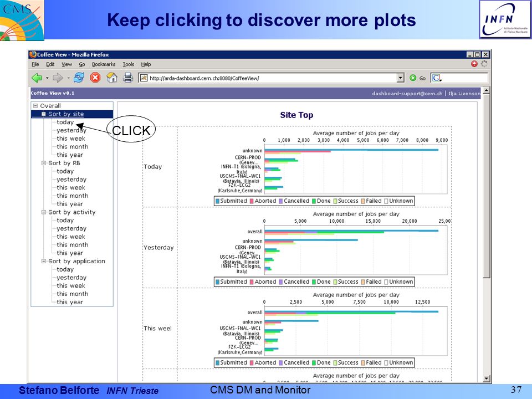
Task: Click the Firefox icon in title bar
Action: click(33, 54)
